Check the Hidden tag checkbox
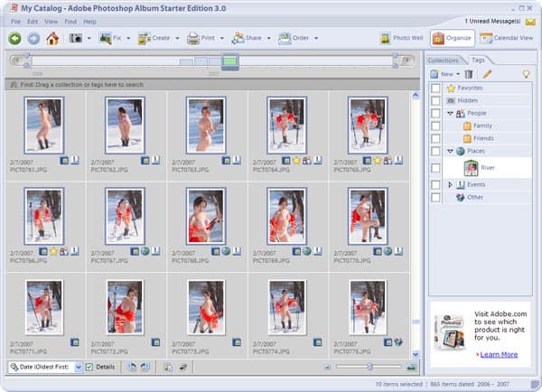 [435, 100]
